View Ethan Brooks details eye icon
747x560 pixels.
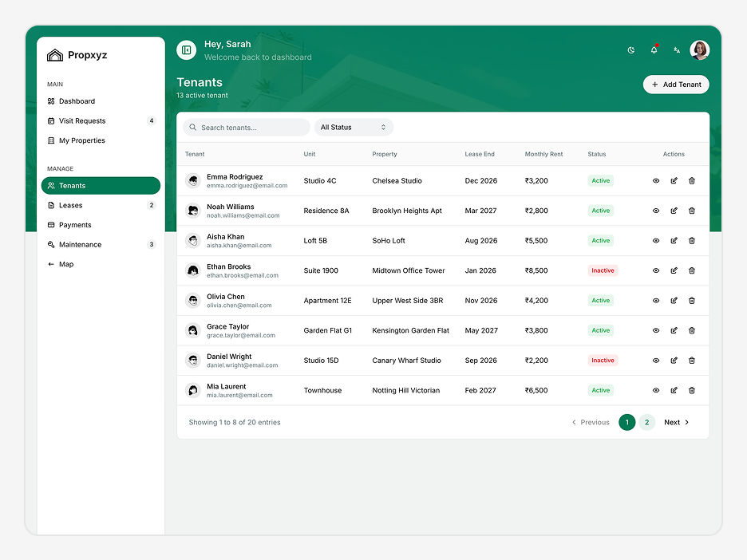(656, 270)
